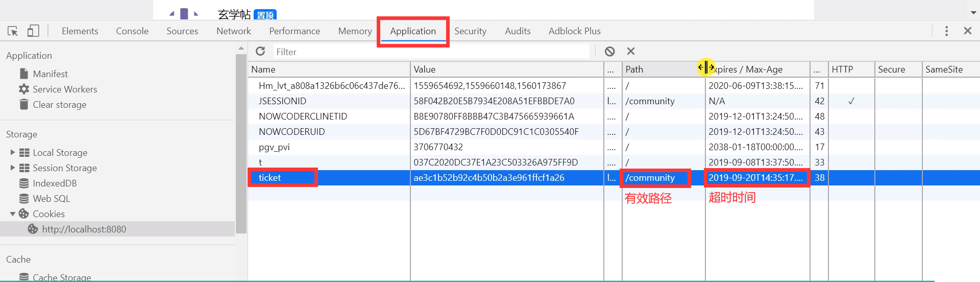This screenshot has height=282, width=980.
Task: Switch to the Audits tab
Action: coord(518,31)
